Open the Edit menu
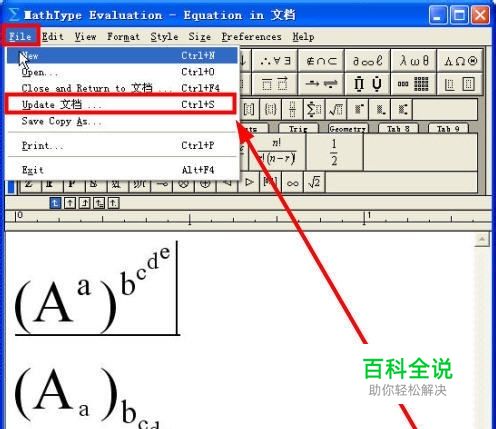 53,36
